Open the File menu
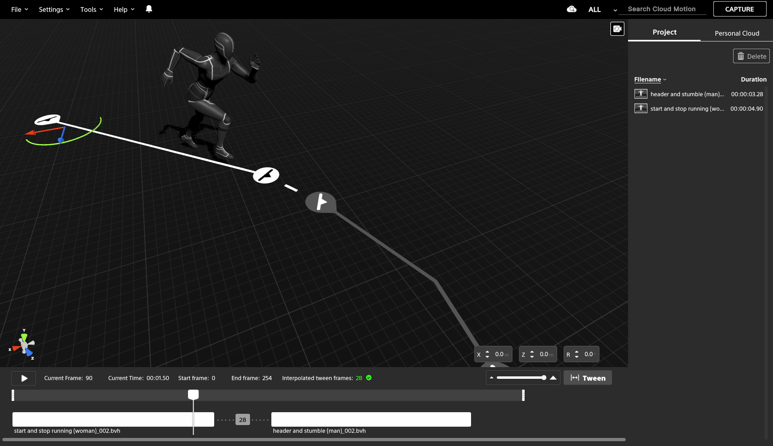The width and height of the screenshot is (773, 446). coord(19,9)
